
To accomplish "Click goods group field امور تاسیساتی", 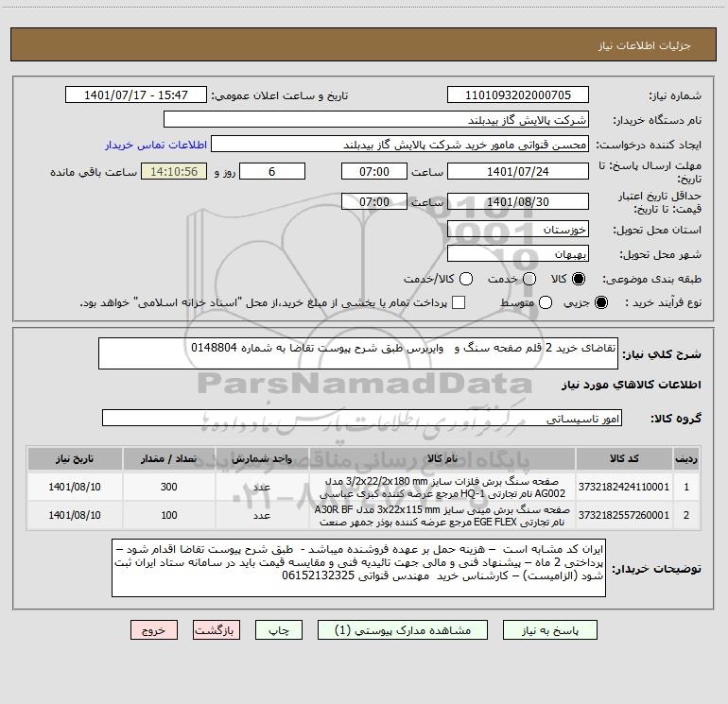I will pos(362,418).
